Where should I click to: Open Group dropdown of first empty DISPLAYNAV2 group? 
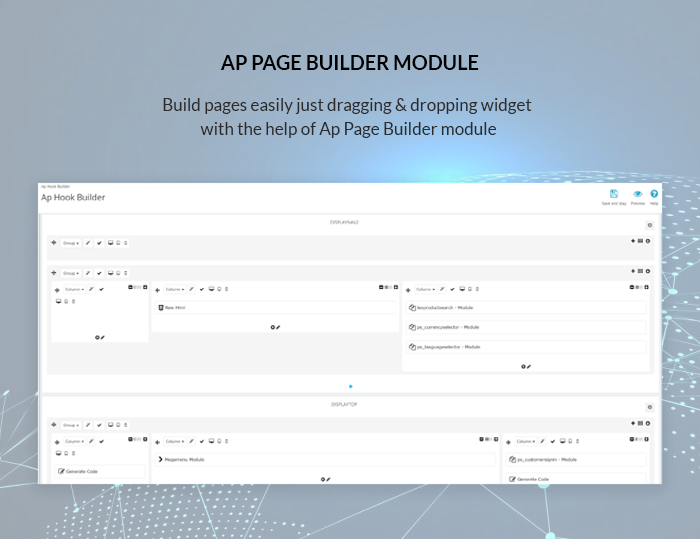pyautogui.click(x=71, y=243)
